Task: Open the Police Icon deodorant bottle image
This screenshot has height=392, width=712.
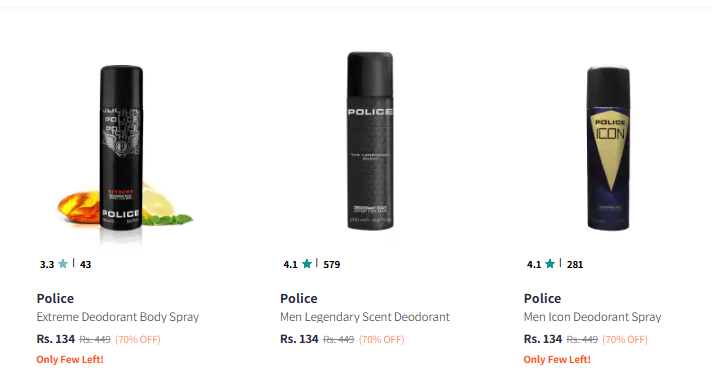Action: tap(608, 149)
